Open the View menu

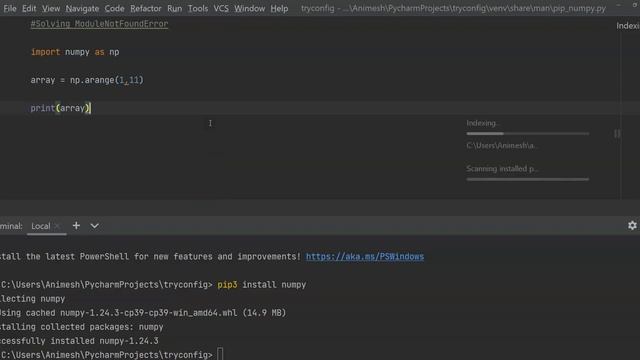point(51,8)
